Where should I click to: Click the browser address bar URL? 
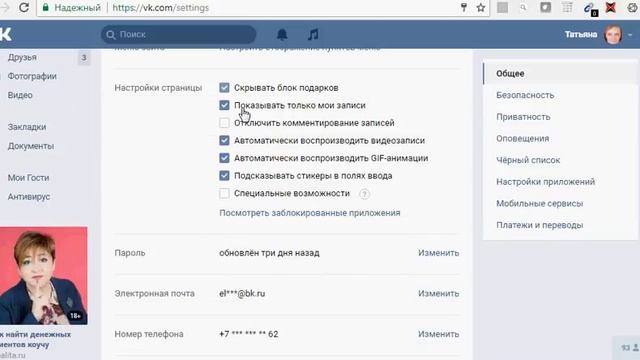point(160,8)
